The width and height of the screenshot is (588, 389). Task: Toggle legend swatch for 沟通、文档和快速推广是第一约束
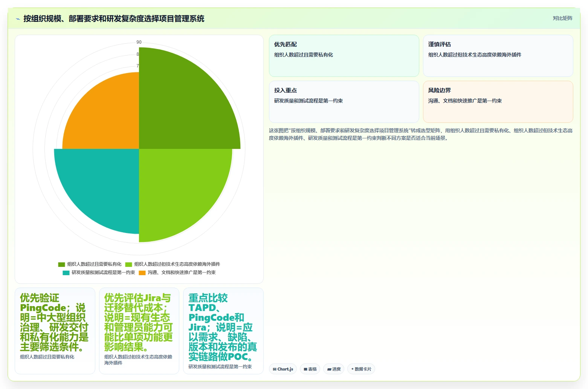[142, 273]
